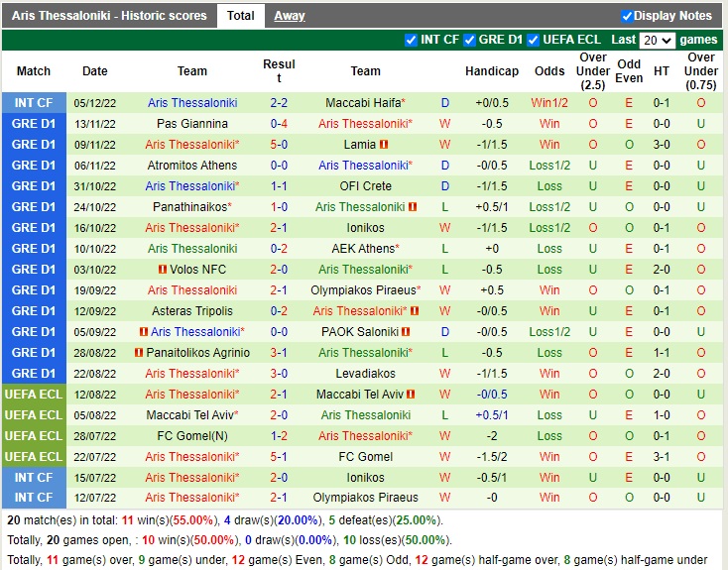Image resolution: width=728 pixels, height=570 pixels.
Task: Open OFI Crete team name
Action: pos(365,186)
